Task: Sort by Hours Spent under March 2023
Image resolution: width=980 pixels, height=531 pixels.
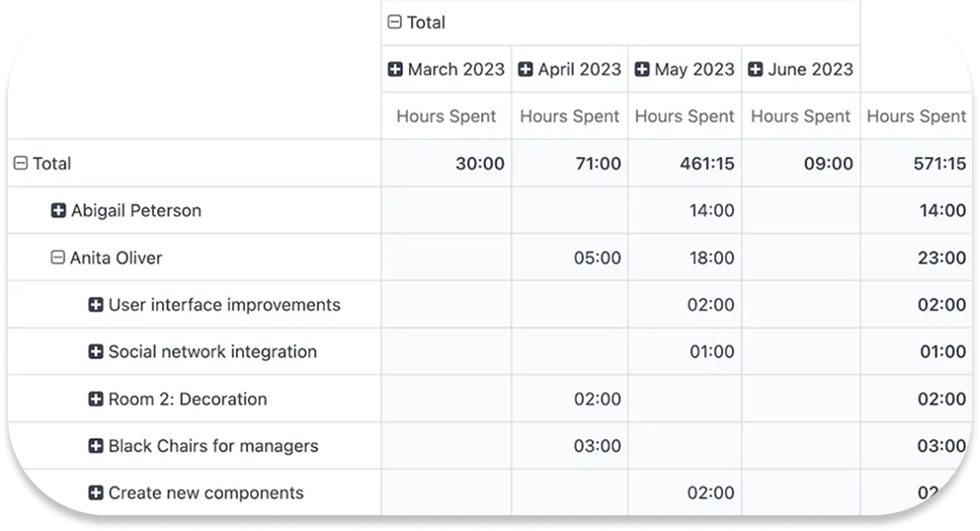Action: pyautogui.click(x=447, y=116)
